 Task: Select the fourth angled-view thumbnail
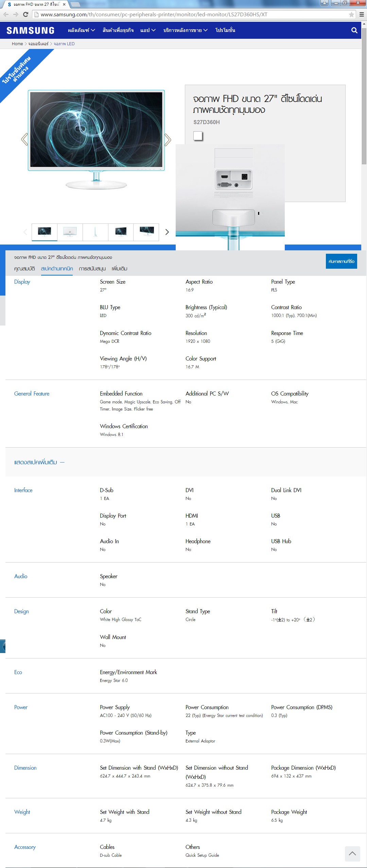pos(121,232)
